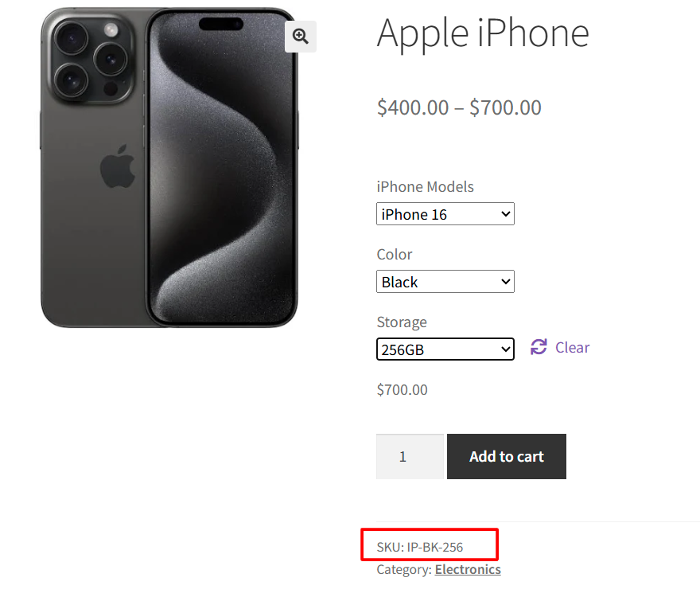Viewport: 700px width, 597px height.
Task: Click the $400.00 – $700.00 price range
Action: 458,107
